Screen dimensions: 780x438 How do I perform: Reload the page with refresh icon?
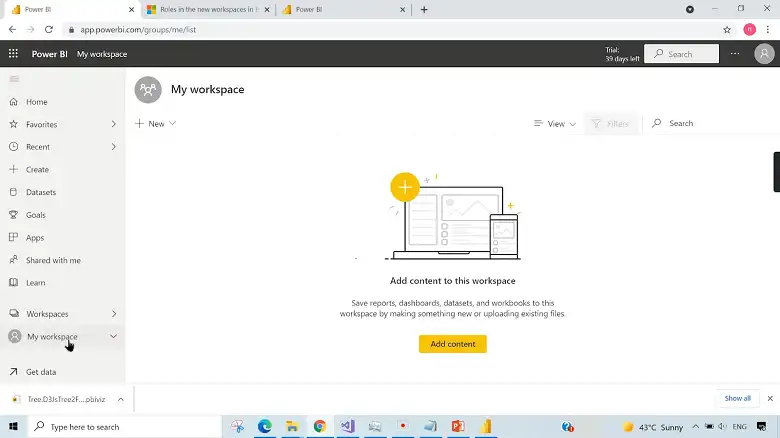[49, 30]
